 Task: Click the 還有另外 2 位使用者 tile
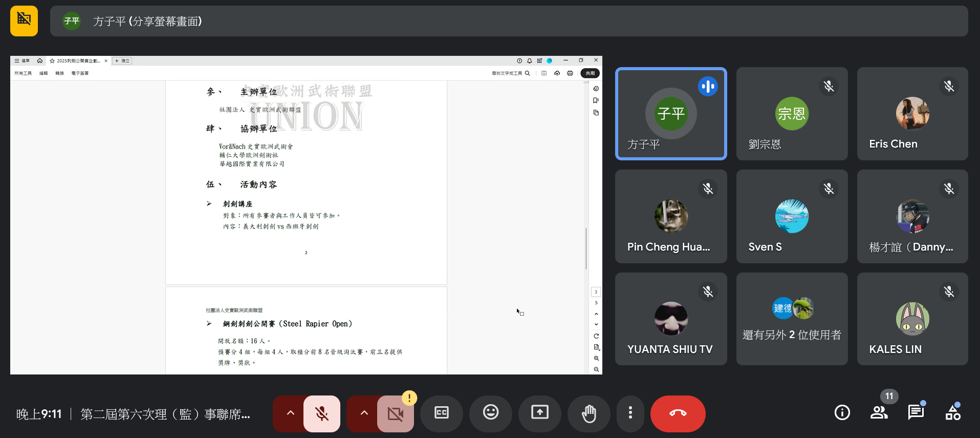tap(792, 319)
